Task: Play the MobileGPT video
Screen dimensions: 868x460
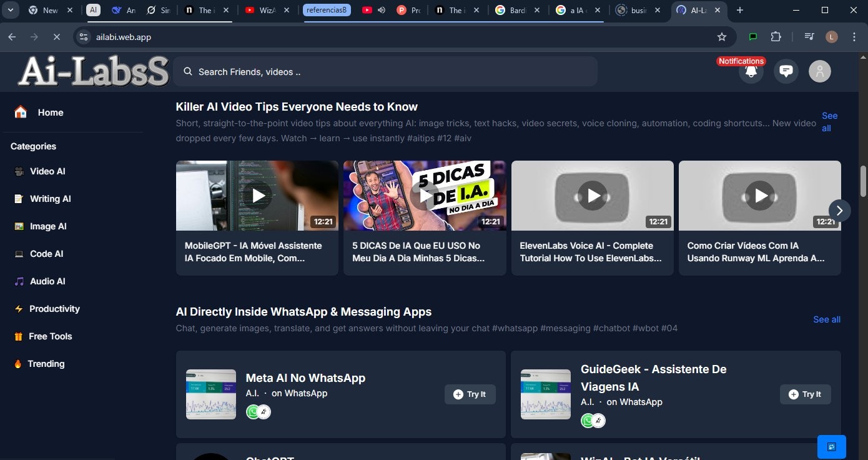Action: pos(257,196)
